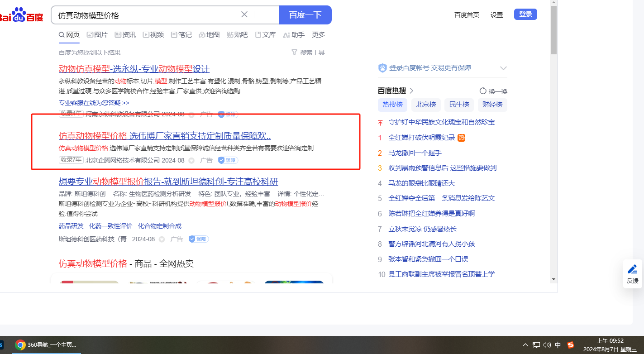Refresh hot searches with 换一换

(493, 91)
